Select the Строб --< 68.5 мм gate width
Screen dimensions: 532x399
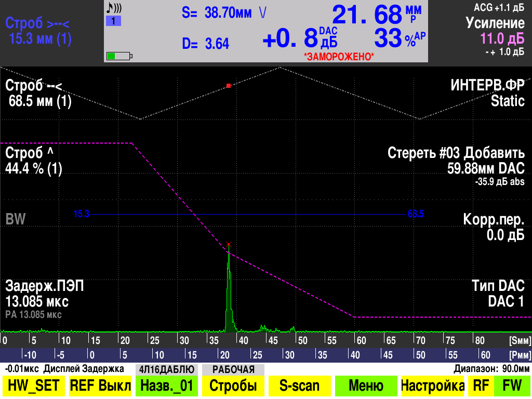pyautogui.click(x=38, y=94)
